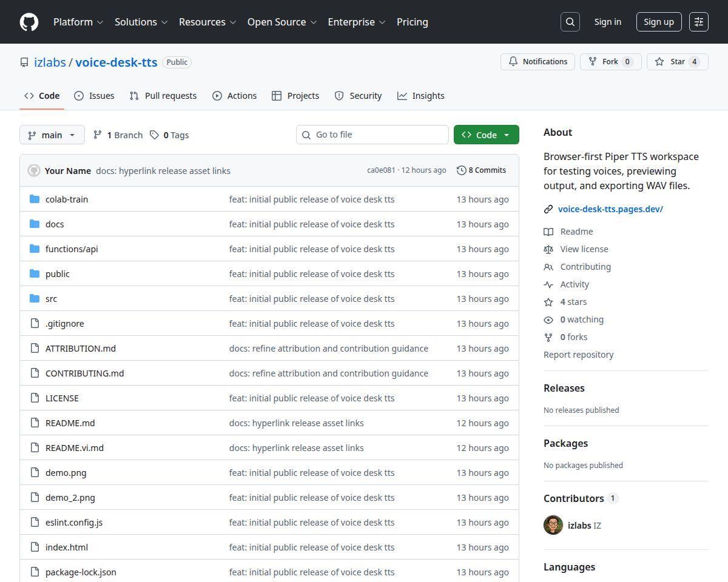Screen dimensions: 728x582
Task: Visit voice-desk-tts.pages.dev link
Action: pos(610,209)
